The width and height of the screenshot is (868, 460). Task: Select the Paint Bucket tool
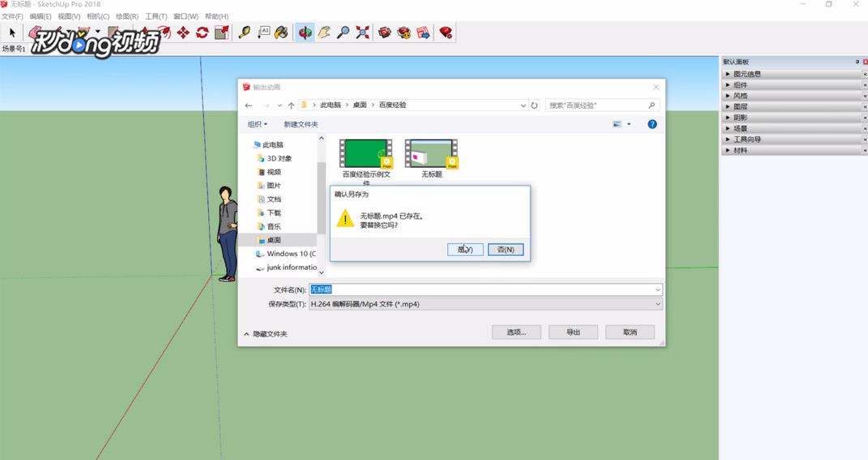282,32
